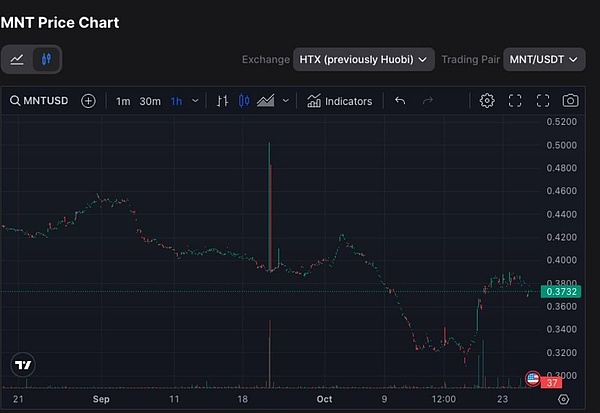Take a chart snapshot with camera icon
This screenshot has width=600, height=413.
(x=570, y=101)
